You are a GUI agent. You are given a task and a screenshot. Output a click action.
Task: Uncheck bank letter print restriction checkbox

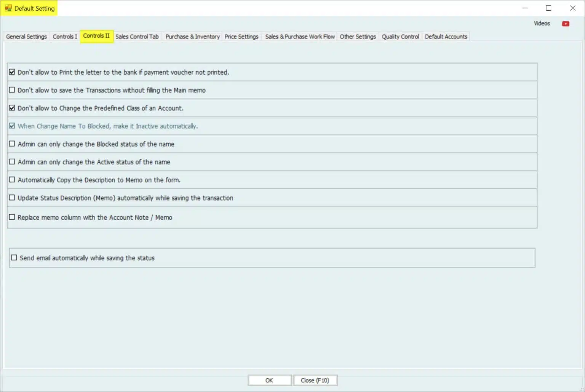click(12, 72)
